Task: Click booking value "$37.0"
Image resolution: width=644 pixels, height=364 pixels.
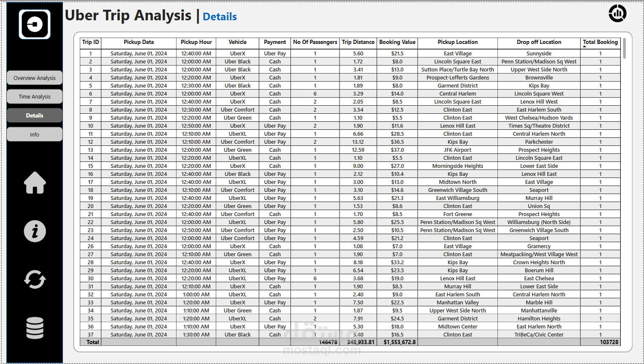Action: (x=397, y=150)
